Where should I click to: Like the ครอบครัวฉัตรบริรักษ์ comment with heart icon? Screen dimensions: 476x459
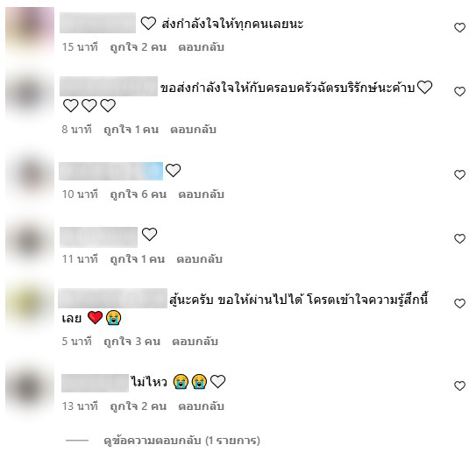tap(459, 92)
